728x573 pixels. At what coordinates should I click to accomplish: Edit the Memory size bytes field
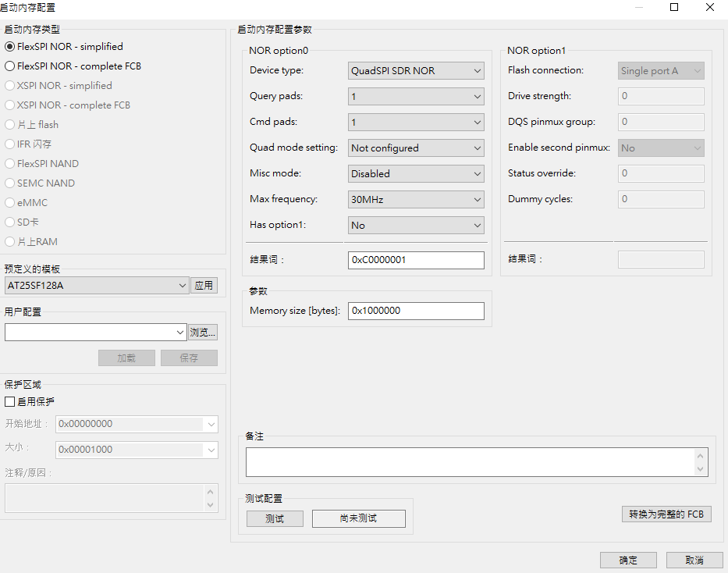click(x=415, y=311)
